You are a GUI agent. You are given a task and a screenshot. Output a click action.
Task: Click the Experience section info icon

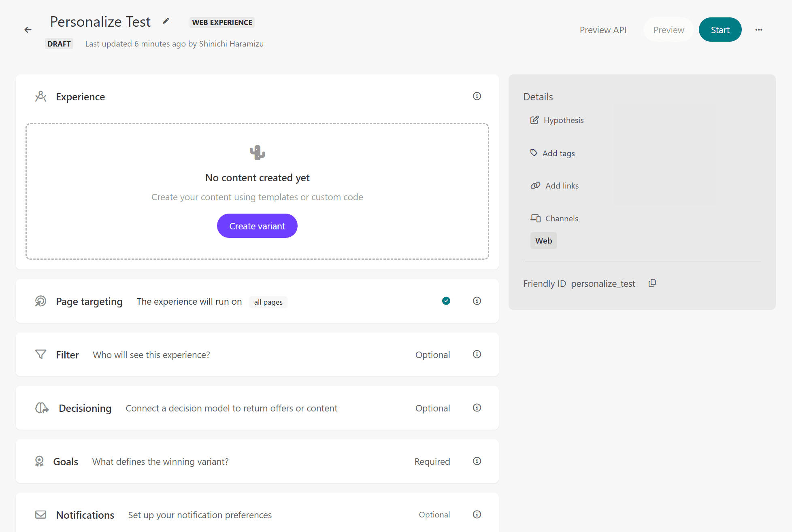[477, 96]
